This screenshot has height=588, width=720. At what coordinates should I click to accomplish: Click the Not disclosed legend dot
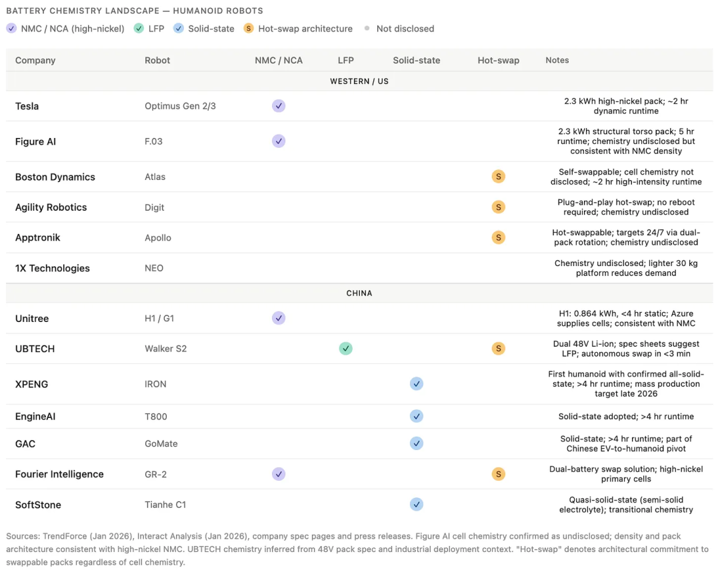367,29
